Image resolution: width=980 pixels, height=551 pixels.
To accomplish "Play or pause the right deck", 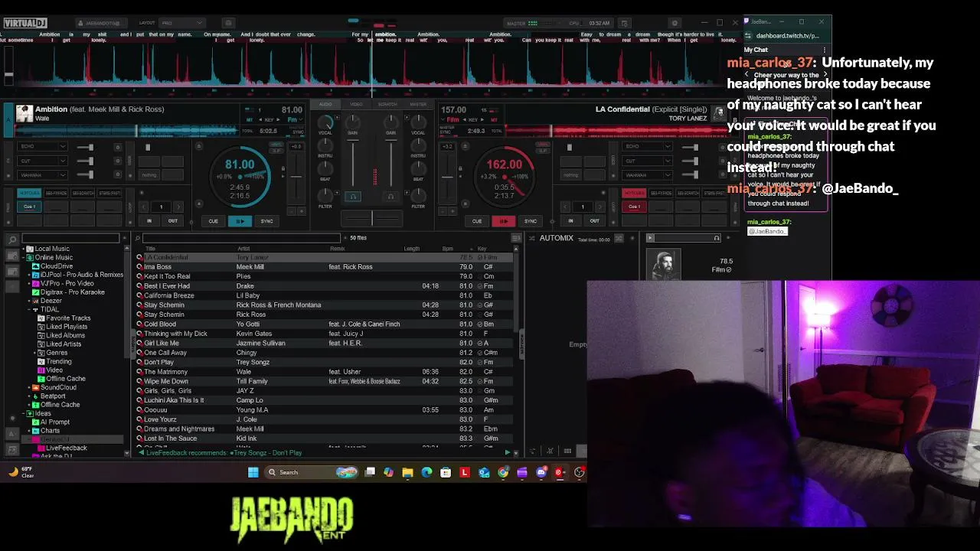I will pos(503,221).
